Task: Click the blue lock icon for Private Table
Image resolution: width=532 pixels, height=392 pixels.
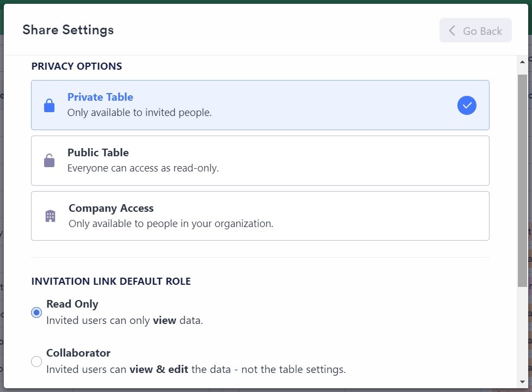Action: click(x=50, y=105)
